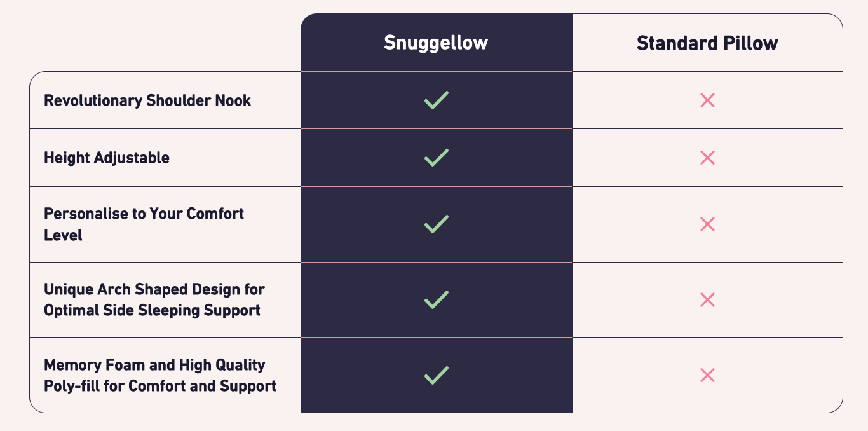Click Standard Pillow cross for Personalise Comfort Level
This screenshot has width=868, height=431.
click(707, 224)
